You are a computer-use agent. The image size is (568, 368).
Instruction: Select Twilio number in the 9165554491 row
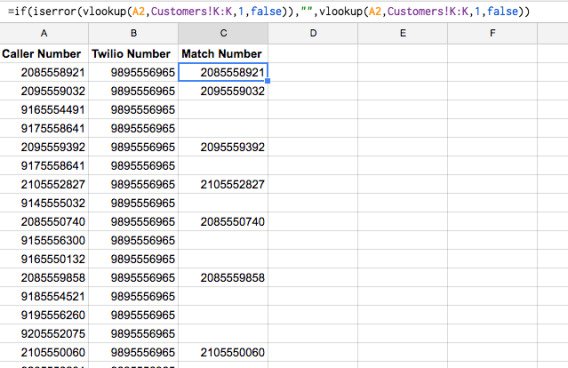click(x=133, y=110)
